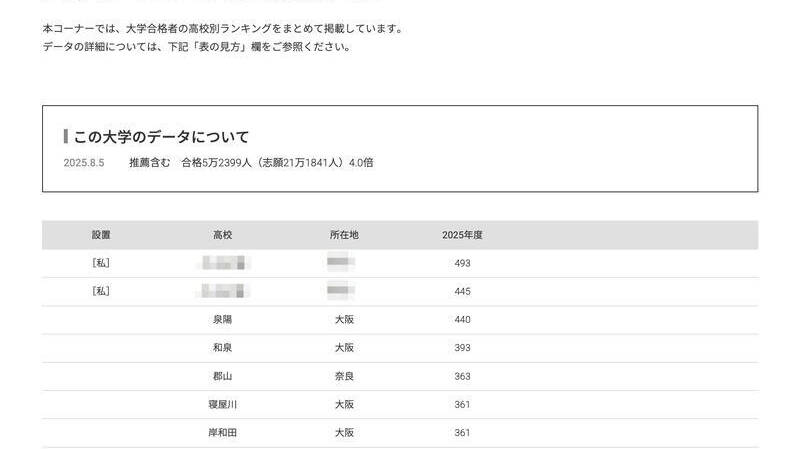
Task: Click the 高校 column header
Action: (x=222, y=235)
